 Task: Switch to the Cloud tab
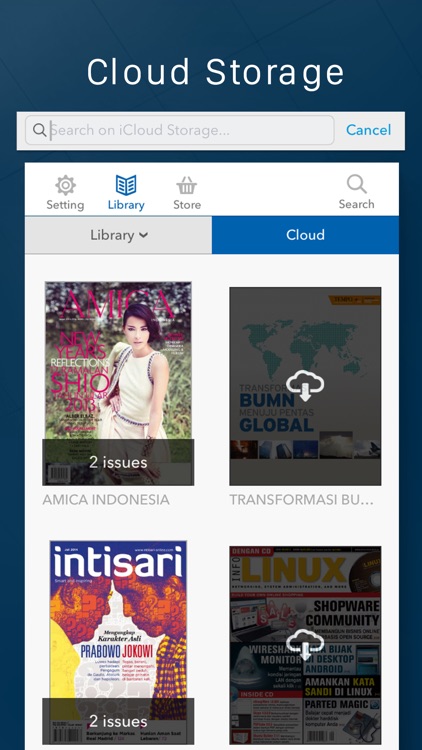pos(305,235)
